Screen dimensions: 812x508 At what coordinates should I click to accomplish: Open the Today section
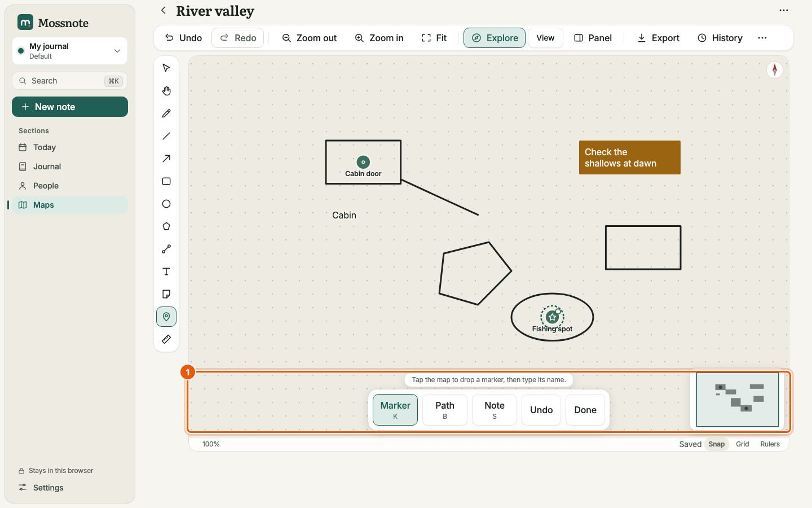70,147
